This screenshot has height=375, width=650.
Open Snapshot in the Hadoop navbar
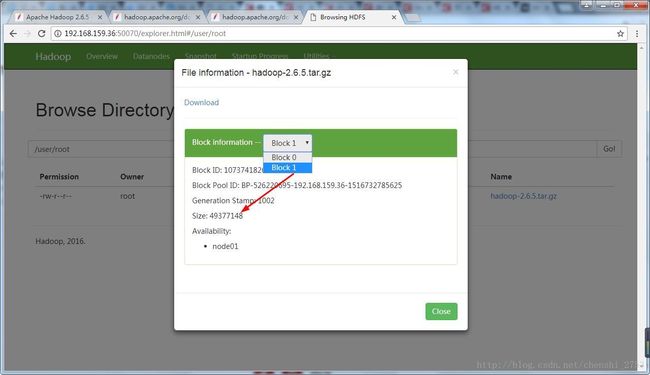tap(201, 56)
